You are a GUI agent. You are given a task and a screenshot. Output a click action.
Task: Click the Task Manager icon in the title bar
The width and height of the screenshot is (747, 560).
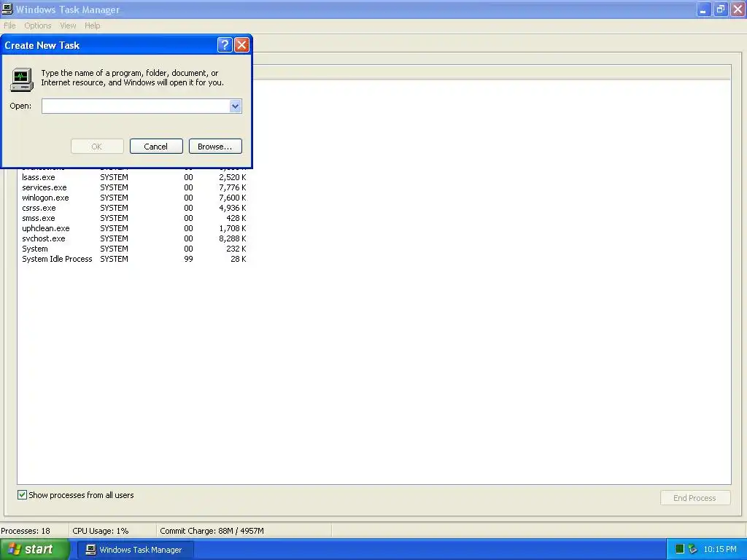click(x=7, y=9)
